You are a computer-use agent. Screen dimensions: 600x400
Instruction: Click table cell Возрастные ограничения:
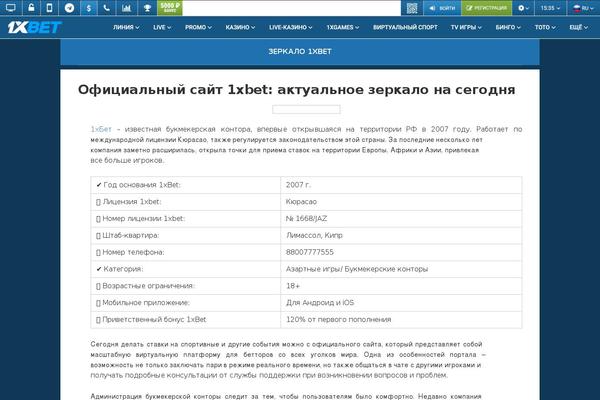185,286
